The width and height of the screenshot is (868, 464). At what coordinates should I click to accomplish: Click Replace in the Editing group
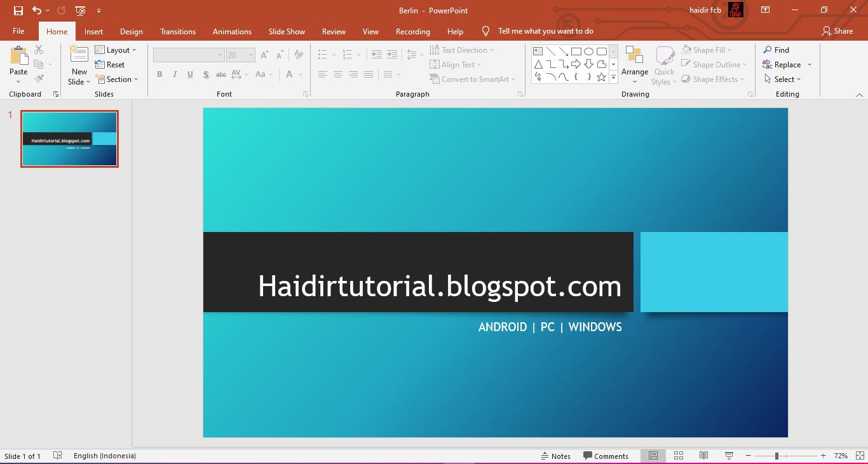click(x=786, y=64)
